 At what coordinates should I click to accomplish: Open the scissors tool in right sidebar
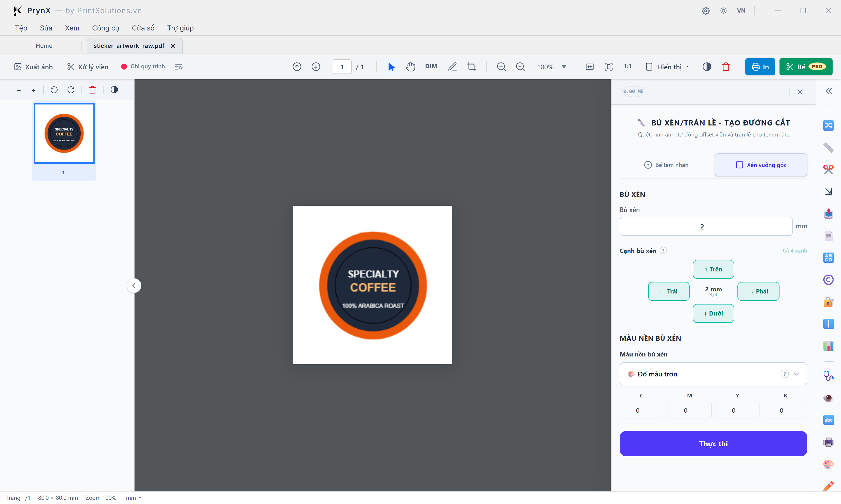828,169
